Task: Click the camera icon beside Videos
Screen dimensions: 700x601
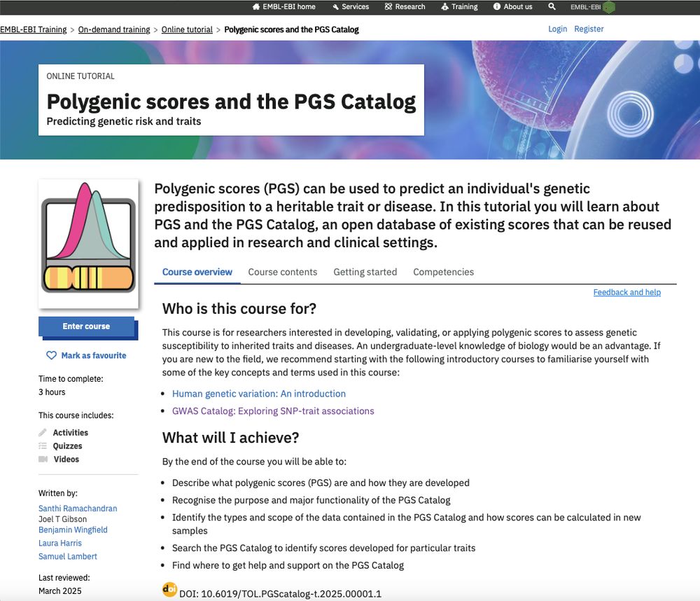Action: 43,459
